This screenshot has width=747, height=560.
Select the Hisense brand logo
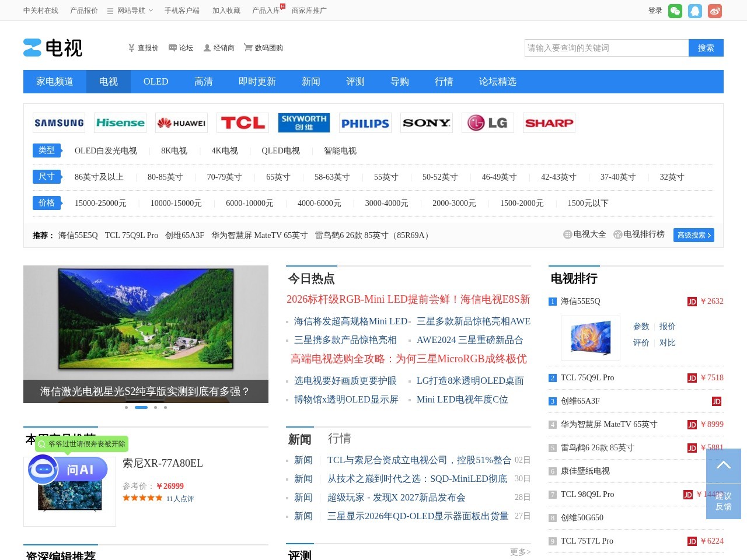[120, 123]
